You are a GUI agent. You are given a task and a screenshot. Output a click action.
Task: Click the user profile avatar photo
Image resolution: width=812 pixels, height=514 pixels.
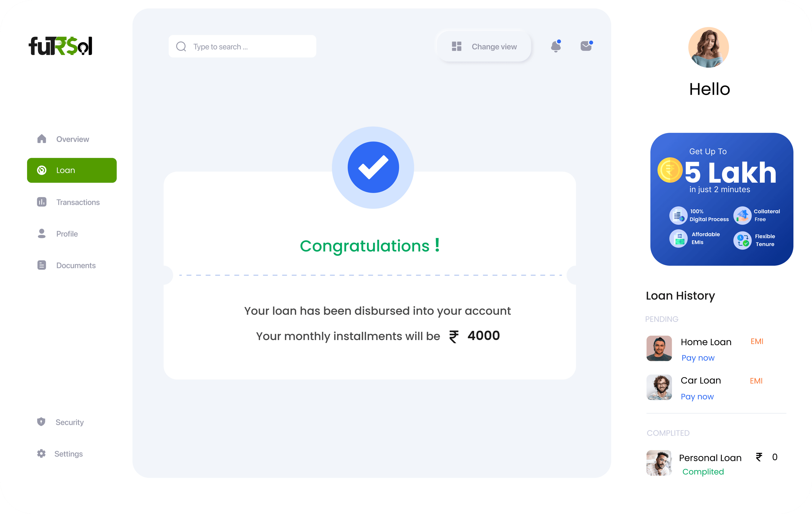tap(708, 47)
